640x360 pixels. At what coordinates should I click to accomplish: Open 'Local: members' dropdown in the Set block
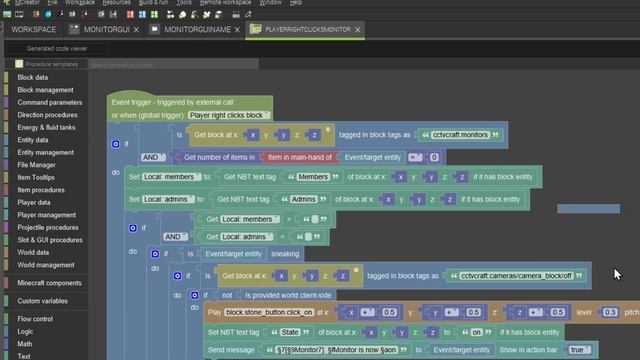pos(171,177)
